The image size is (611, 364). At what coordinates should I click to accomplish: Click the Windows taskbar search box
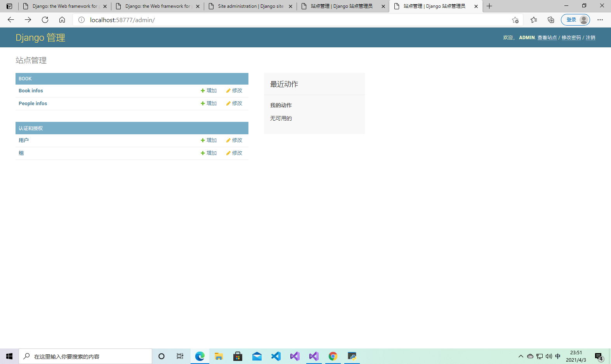coord(85,356)
